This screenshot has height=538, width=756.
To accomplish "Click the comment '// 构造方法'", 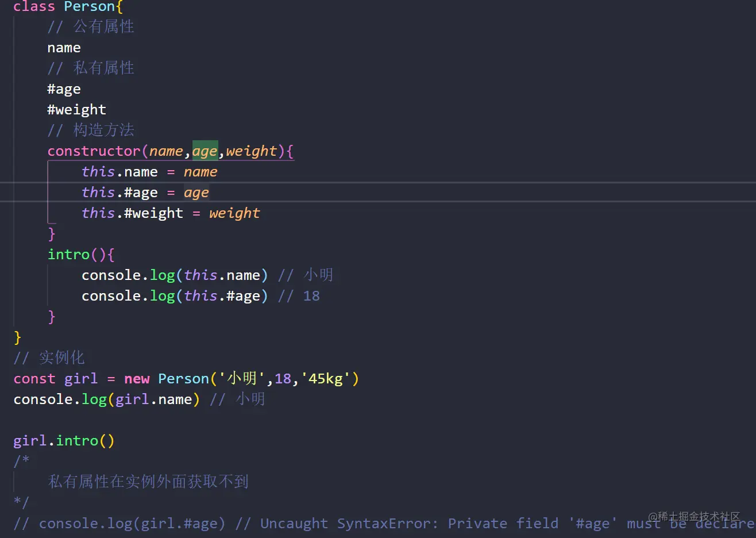I will click(91, 130).
